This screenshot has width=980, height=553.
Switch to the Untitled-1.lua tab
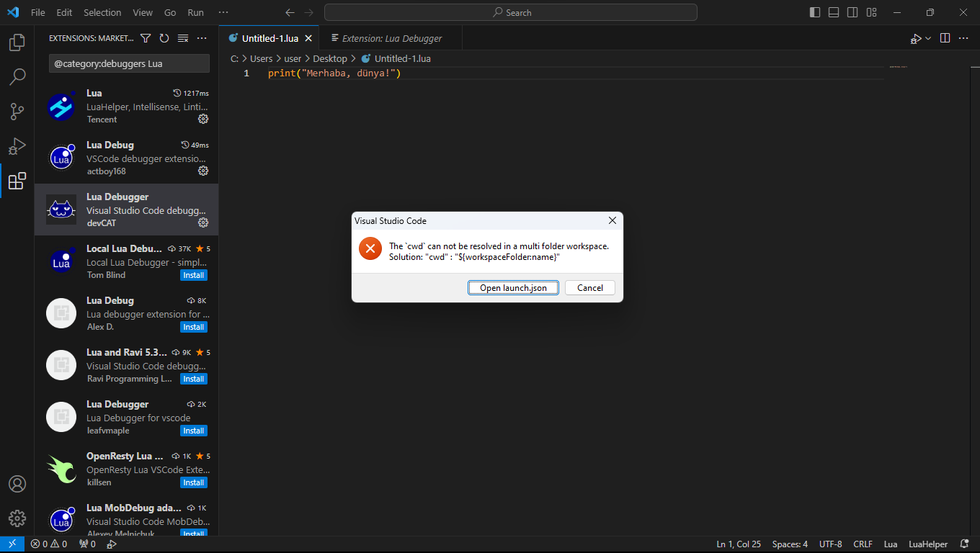tap(269, 38)
